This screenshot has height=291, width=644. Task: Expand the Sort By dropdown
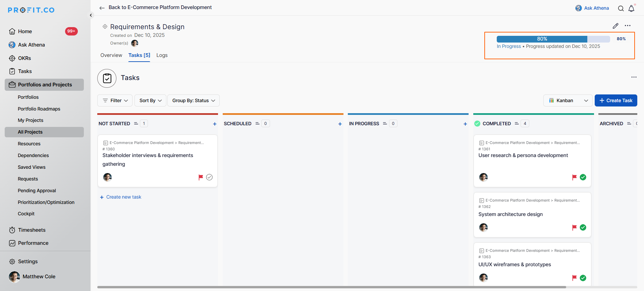150,100
